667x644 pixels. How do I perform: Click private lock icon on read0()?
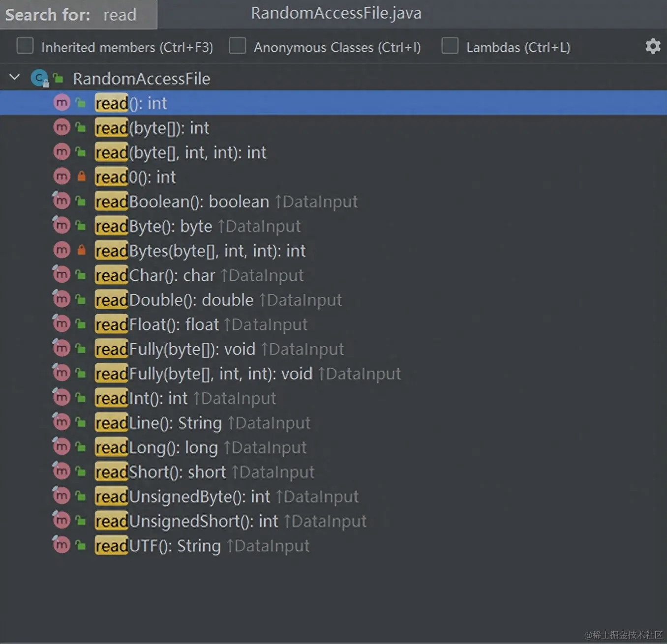tap(82, 176)
